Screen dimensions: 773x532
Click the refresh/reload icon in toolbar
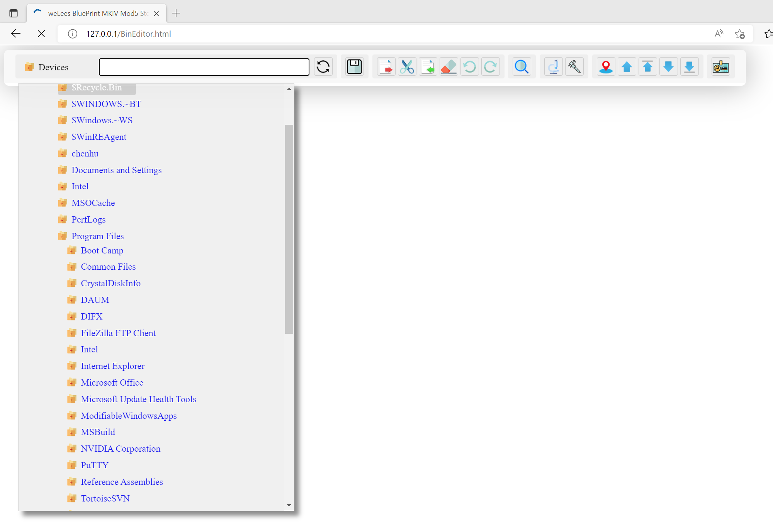click(323, 66)
